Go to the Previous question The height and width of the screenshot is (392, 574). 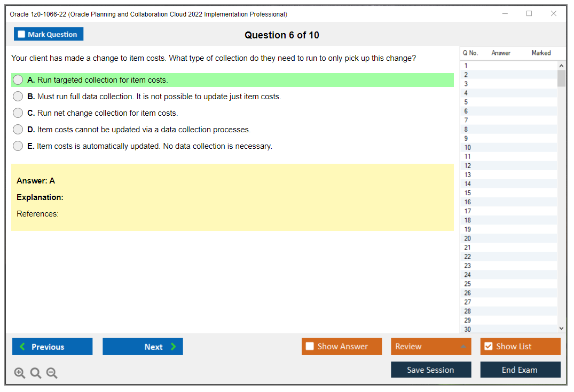52,347
